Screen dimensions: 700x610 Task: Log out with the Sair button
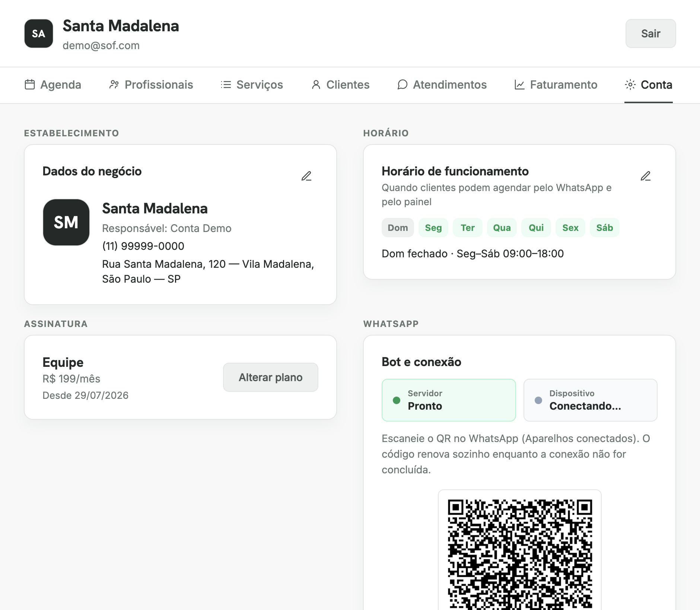[650, 34]
